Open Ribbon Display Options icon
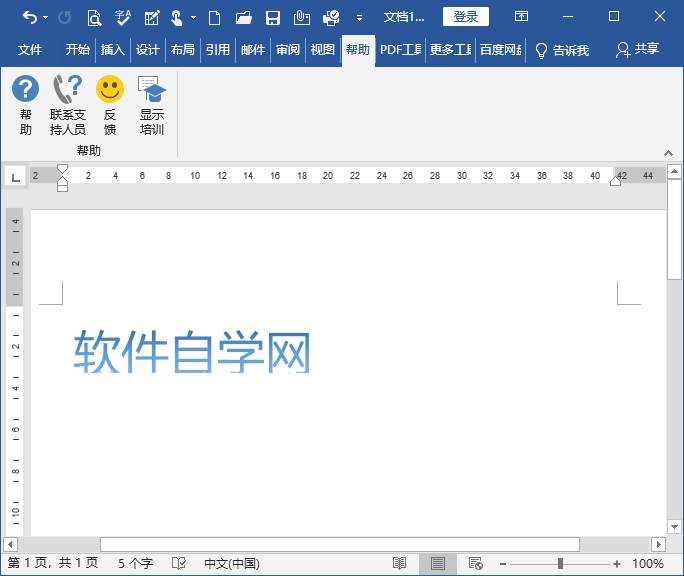This screenshot has width=684, height=576. [521, 17]
